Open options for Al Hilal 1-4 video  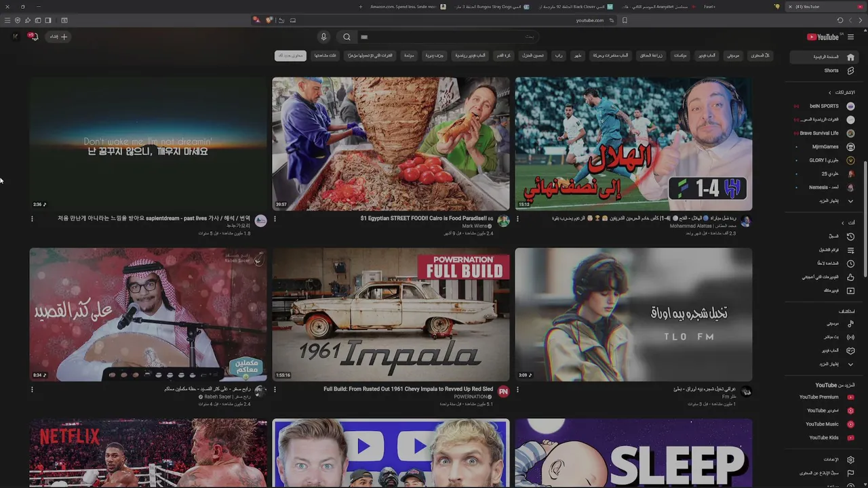point(517,219)
